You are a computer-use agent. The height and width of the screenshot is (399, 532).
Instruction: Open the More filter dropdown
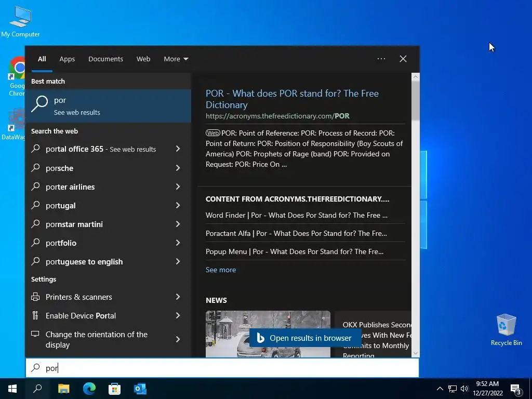click(176, 59)
